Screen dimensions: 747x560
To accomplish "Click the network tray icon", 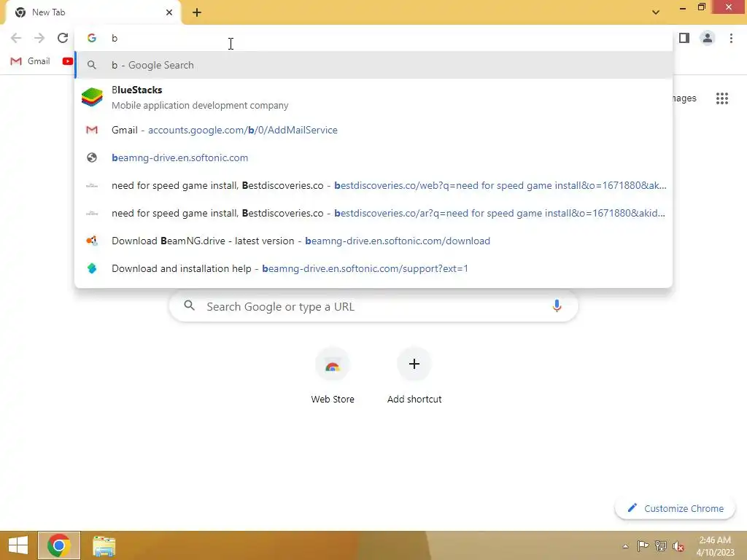I will [x=661, y=545].
